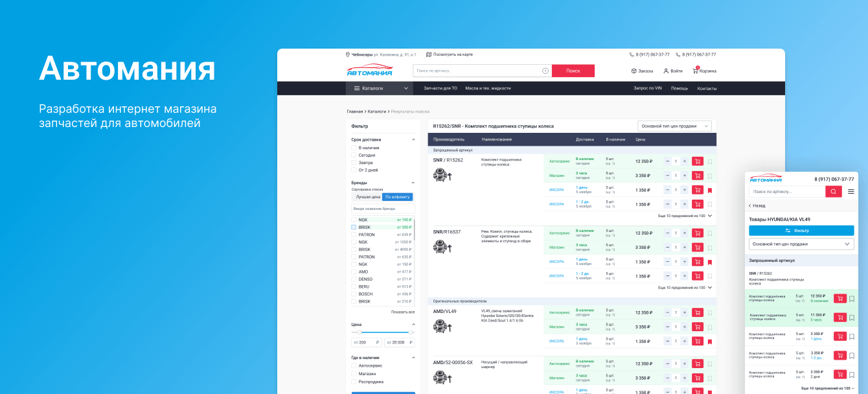Click the Введи название бренда field

tap(383, 209)
